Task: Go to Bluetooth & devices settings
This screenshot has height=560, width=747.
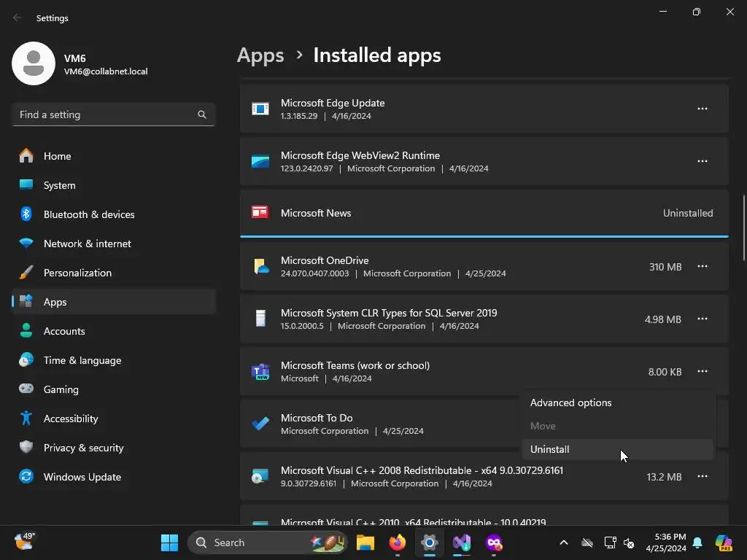Action: point(113,214)
